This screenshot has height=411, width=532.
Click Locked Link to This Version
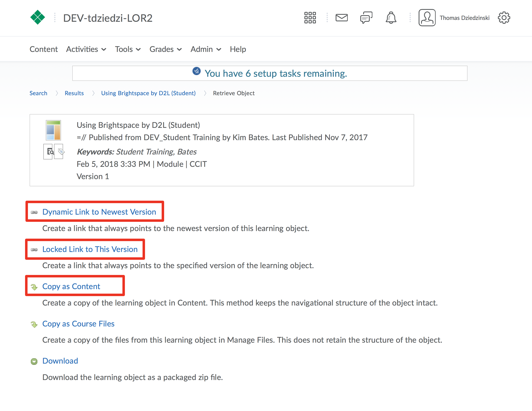[90, 249]
